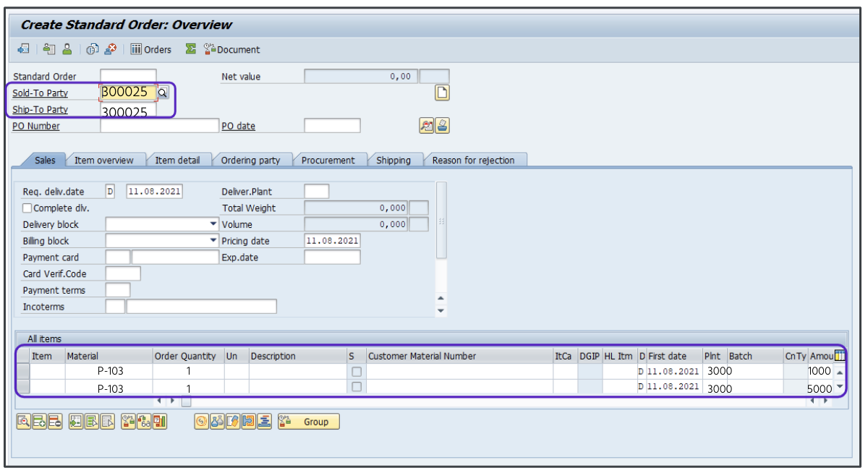
Task: Enable the Complete dlv. checkbox
Action: tap(27, 208)
